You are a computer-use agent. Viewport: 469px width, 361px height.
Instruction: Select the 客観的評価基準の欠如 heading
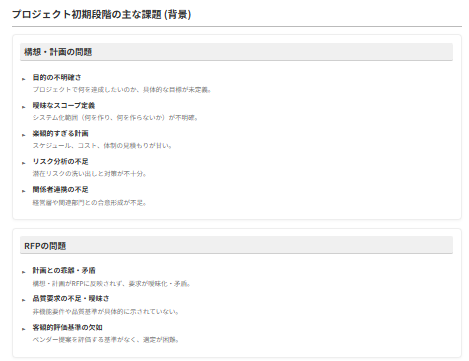click(67, 327)
